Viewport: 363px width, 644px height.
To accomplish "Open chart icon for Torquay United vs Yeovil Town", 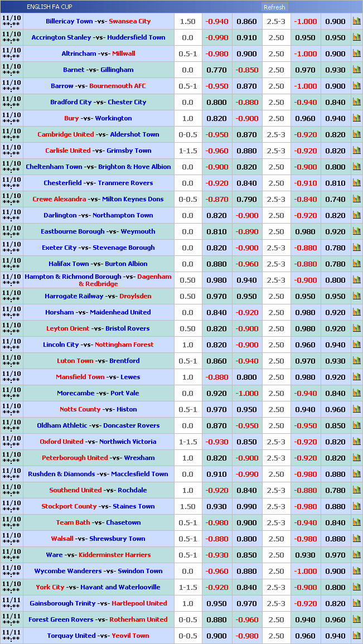I will [356, 636].
